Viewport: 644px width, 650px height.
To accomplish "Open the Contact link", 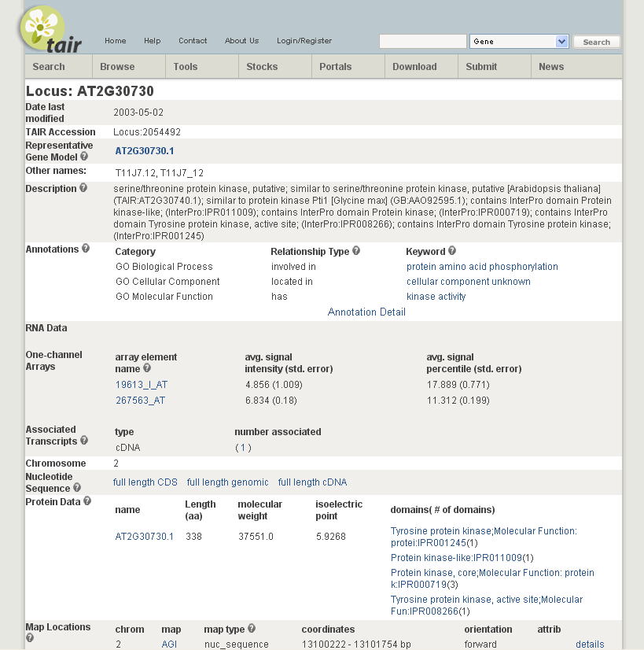I will click(x=193, y=41).
